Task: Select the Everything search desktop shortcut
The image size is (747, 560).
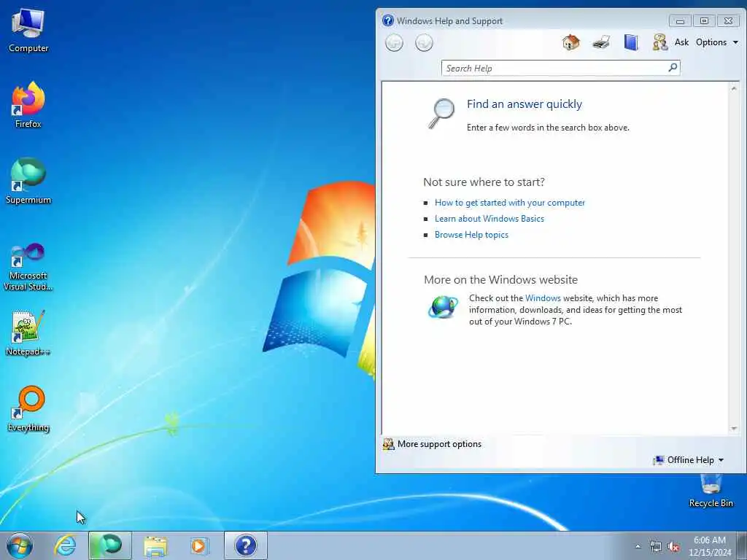Action: pos(28,408)
